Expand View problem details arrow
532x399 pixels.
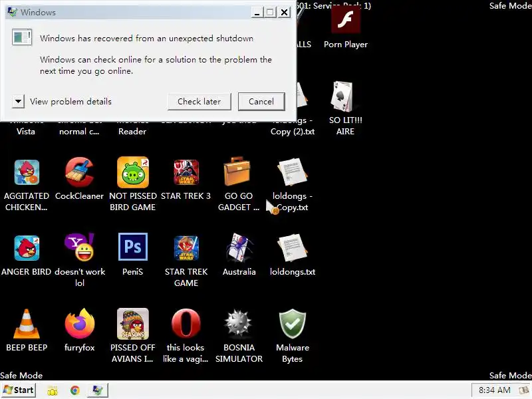point(18,101)
